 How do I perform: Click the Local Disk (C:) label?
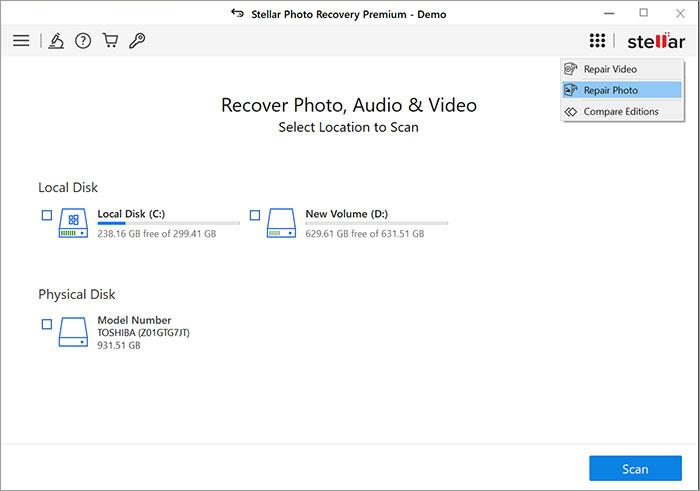(x=131, y=214)
